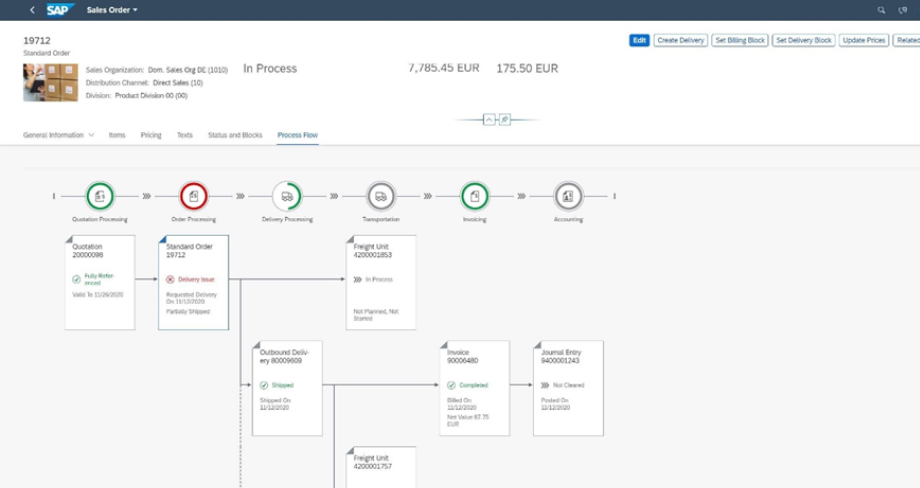Click Create Delivery button

click(681, 40)
